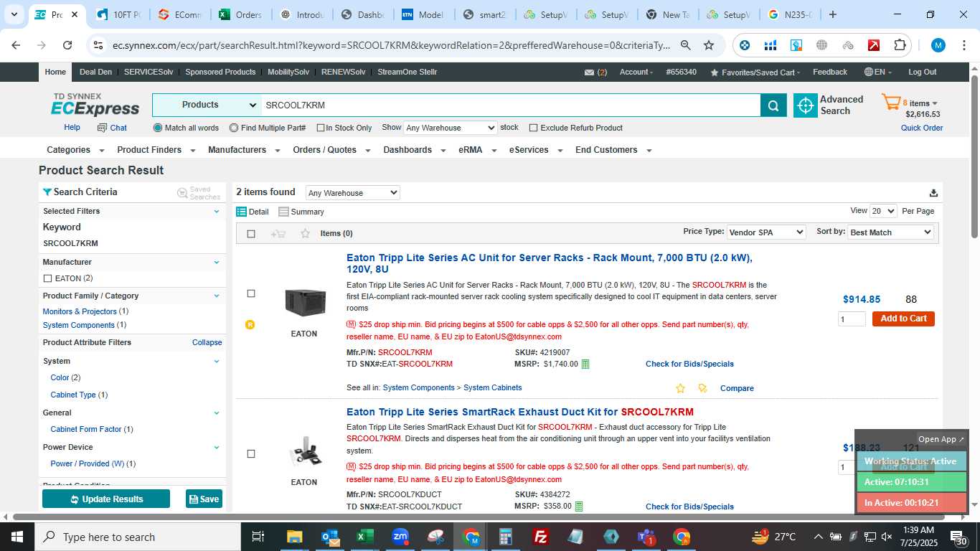Click the orange R badge for the AC unit
The width and height of the screenshot is (980, 551).
click(x=250, y=324)
